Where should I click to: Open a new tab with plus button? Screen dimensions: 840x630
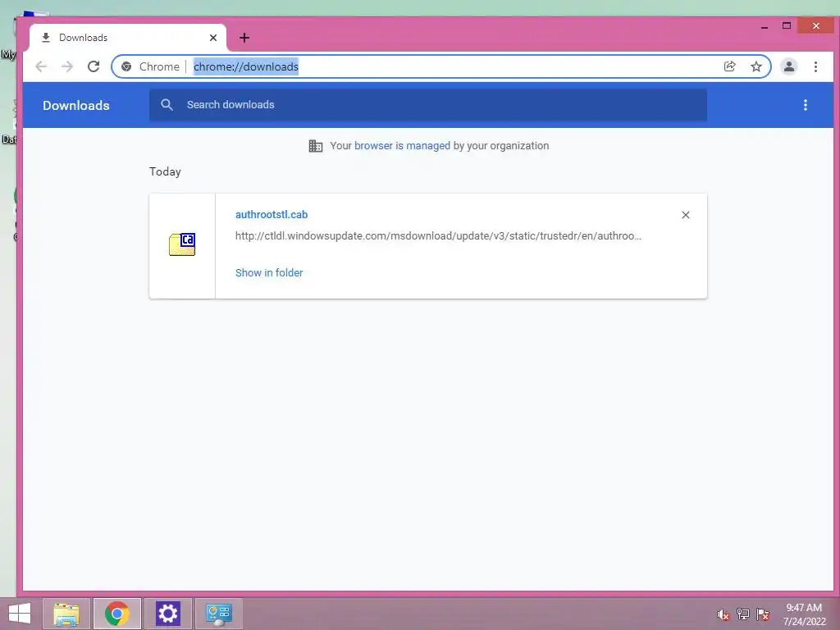tap(244, 38)
